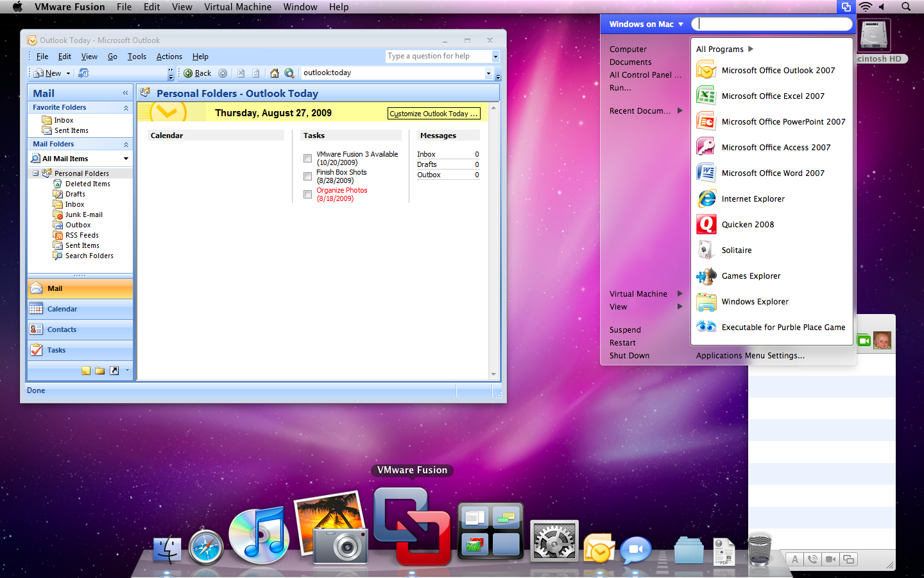Click the Safari icon in the Dock

(x=206, y=547)
